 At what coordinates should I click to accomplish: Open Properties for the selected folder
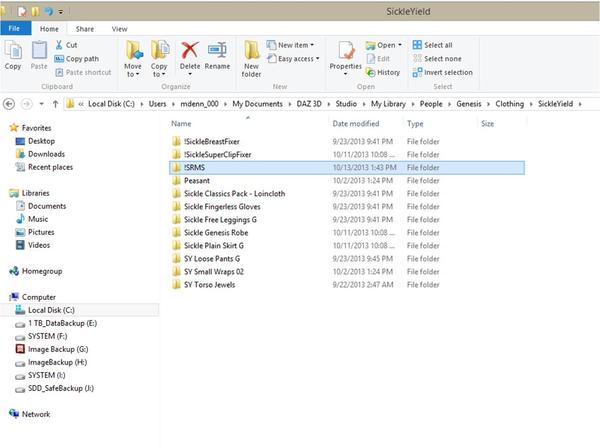click(x=346, y=58)
